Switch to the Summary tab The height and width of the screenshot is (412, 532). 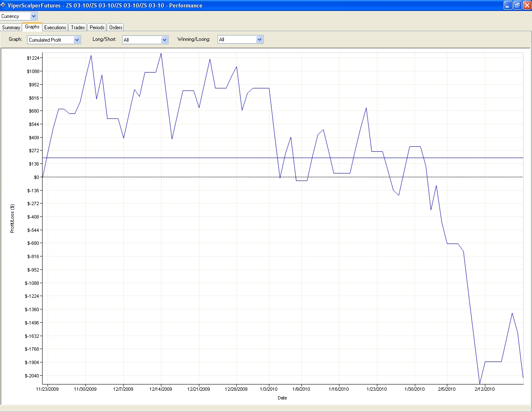click(x=11, y=28)
